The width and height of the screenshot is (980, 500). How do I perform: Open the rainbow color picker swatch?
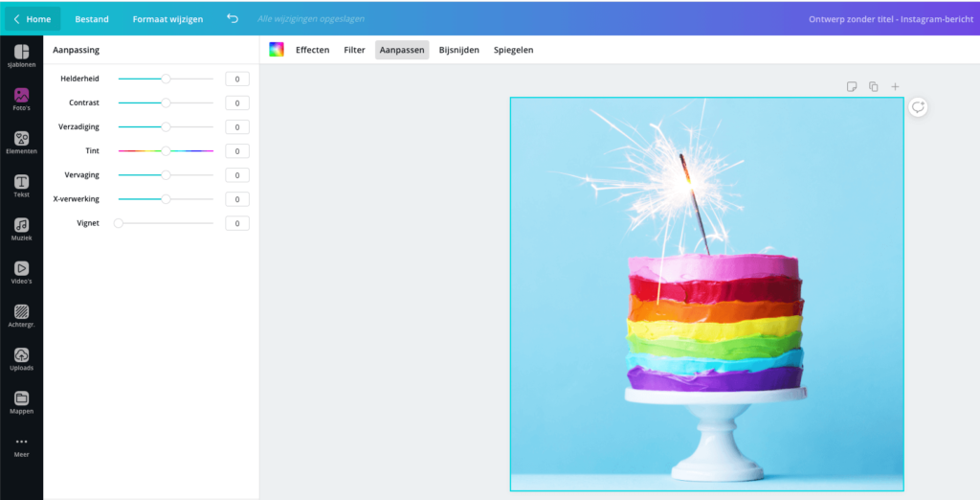point(277,50)
